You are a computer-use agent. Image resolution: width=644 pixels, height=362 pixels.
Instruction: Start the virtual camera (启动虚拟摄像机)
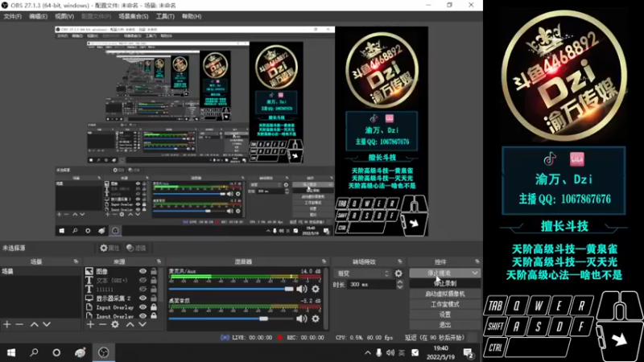[445, 294]
